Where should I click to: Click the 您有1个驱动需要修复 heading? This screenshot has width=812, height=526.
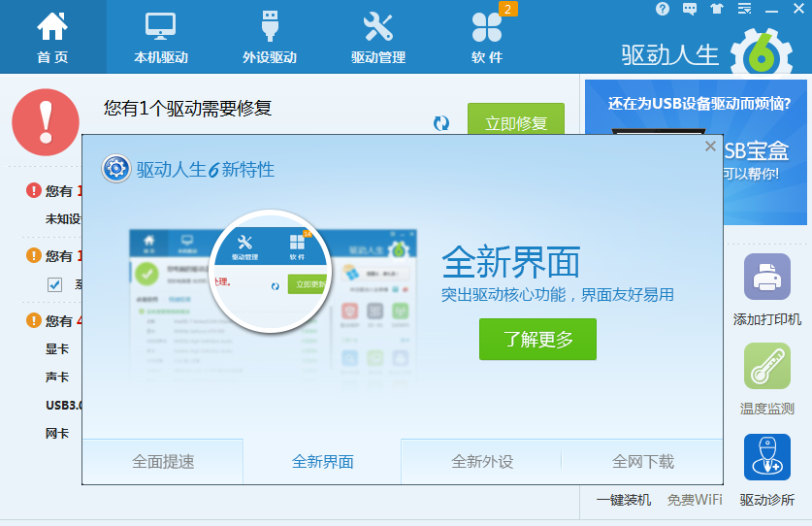point(187,109)
